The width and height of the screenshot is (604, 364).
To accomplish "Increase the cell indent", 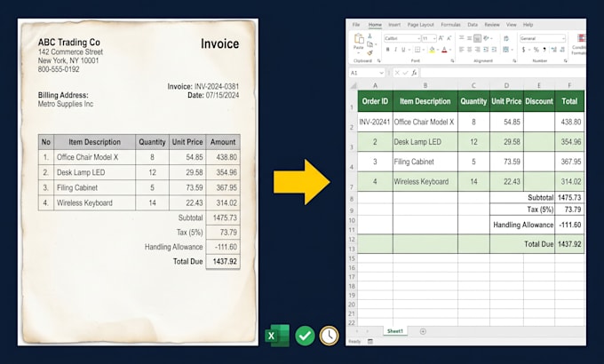I will (x=494, y=50).
